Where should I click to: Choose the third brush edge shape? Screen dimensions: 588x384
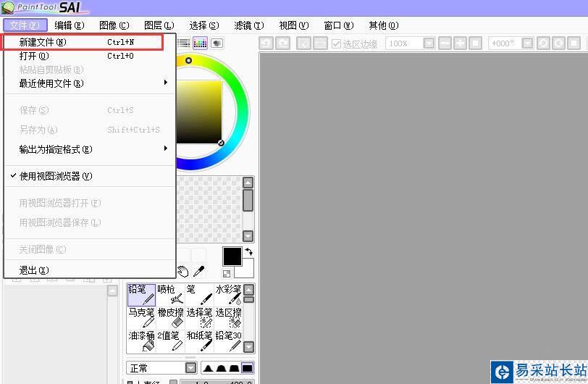(234, 368)
